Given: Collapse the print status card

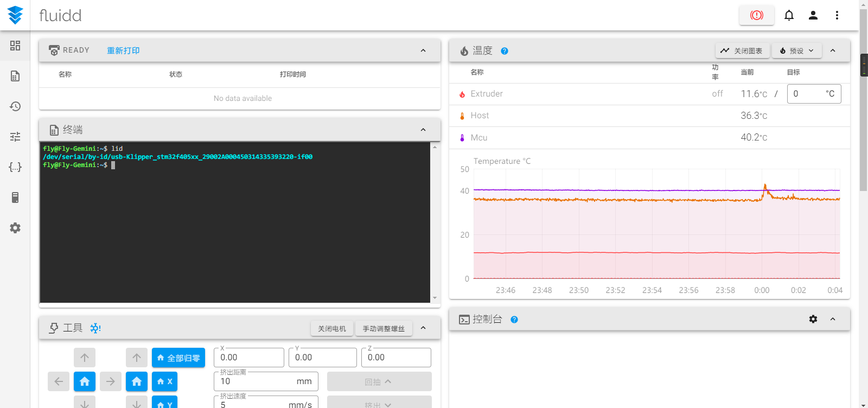Looking at the screenshot, I should click(423, 50).
